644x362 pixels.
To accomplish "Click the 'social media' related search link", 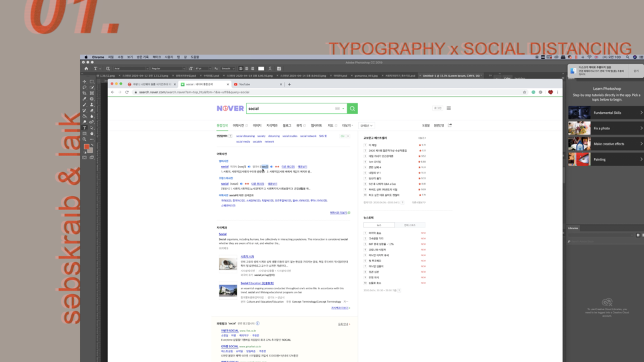I will [x=243, y=141].
